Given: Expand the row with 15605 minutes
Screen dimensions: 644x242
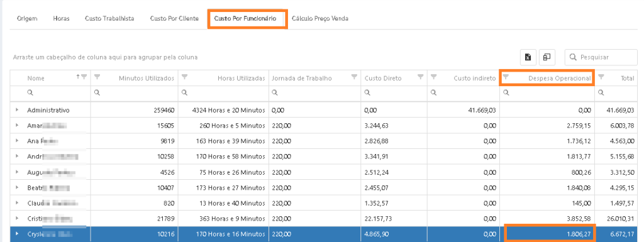Looking at the screenshot, I should tap(17, 126).
